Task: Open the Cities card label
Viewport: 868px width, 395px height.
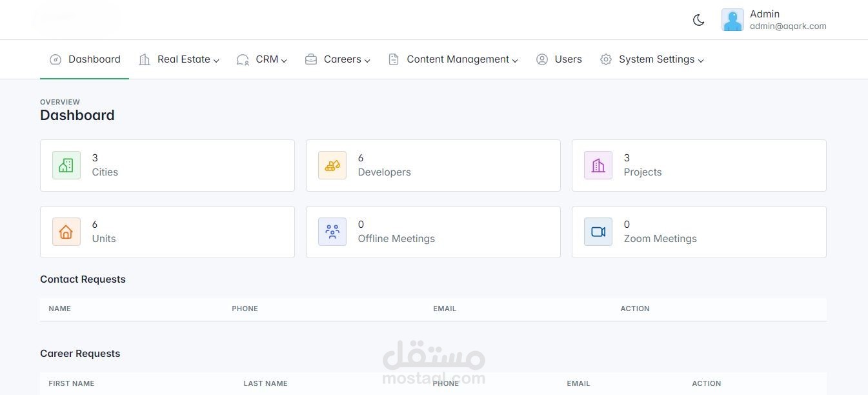Action: pyautogui.click(x=105, y=172)
